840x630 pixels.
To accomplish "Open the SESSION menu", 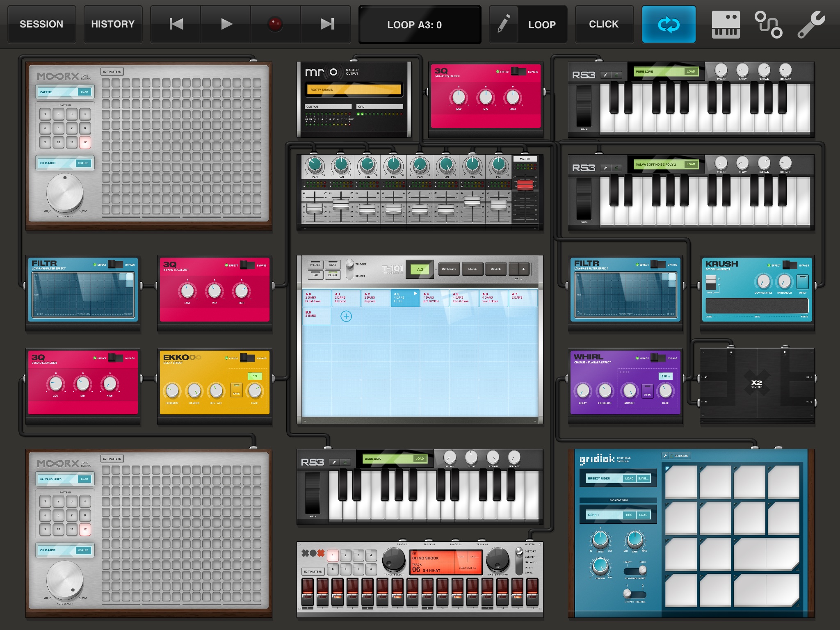I will click(x=41, y=24).
